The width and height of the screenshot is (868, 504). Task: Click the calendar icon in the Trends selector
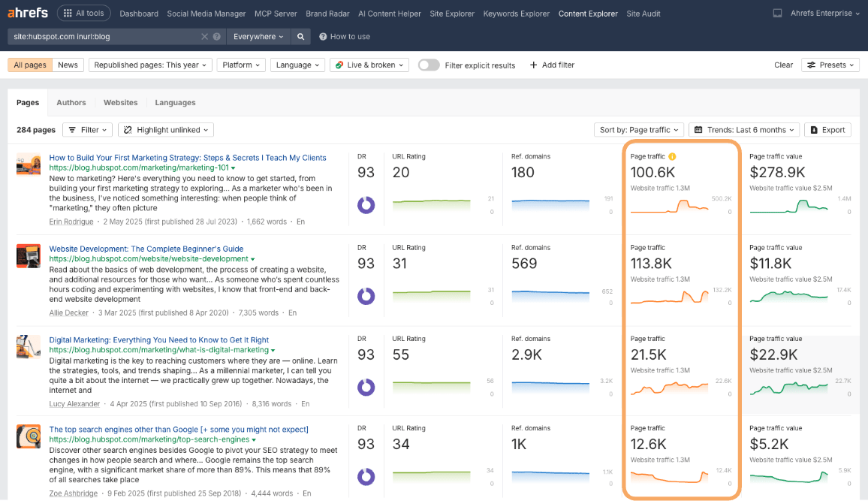tap(700, 129)
